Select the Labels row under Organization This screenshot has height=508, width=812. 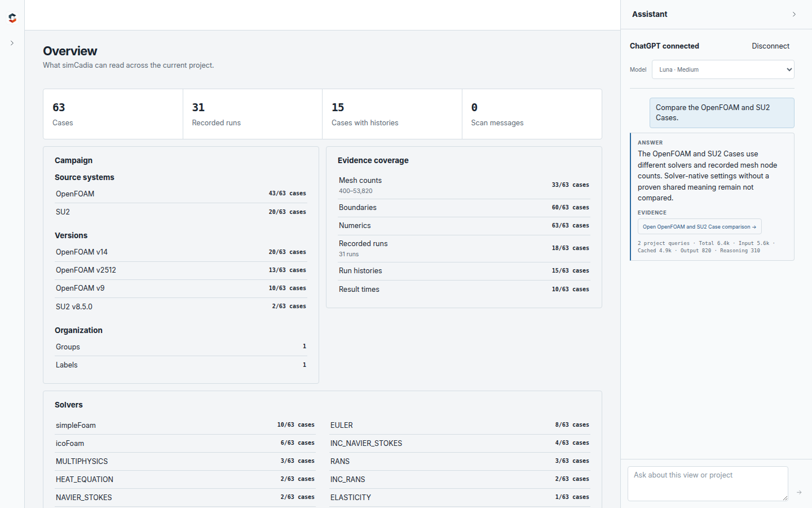click(181, 365)
